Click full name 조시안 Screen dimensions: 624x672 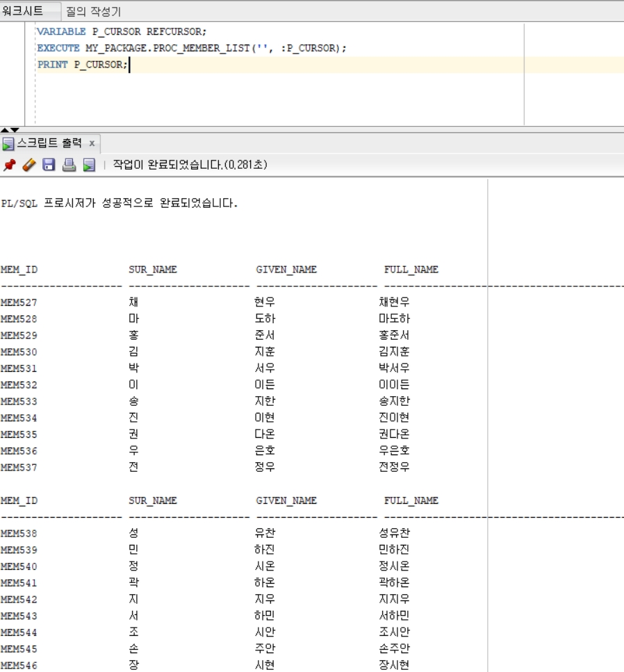394,632
